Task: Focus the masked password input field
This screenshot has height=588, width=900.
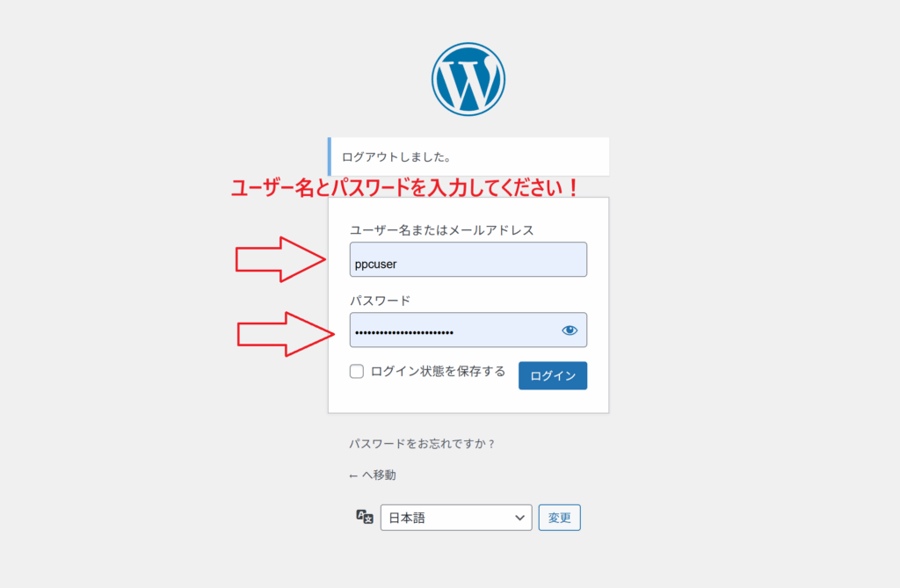Action: pyautogui.click(x=468, y=330)
